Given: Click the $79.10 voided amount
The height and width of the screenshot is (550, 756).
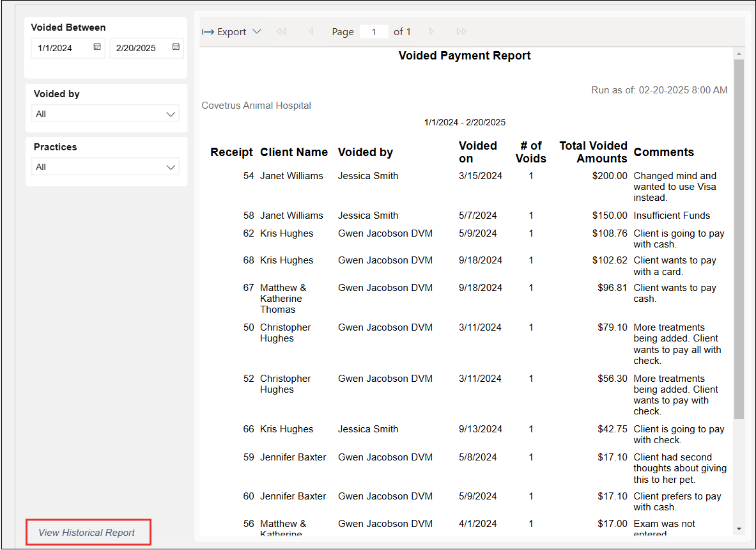Looking at the screenshot, I should click(612, 327).
